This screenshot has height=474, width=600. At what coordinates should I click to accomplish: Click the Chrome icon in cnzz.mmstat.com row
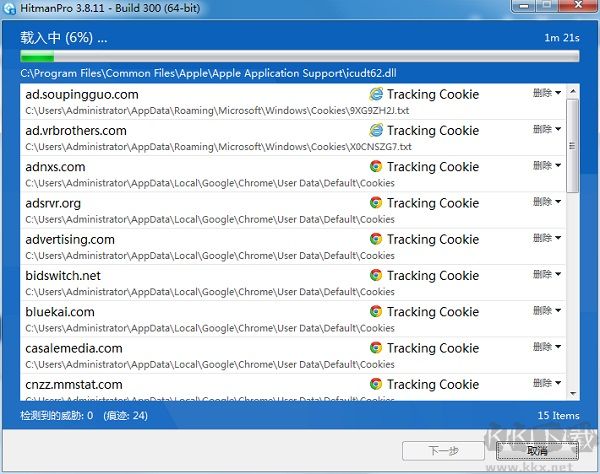pos(376,384)
